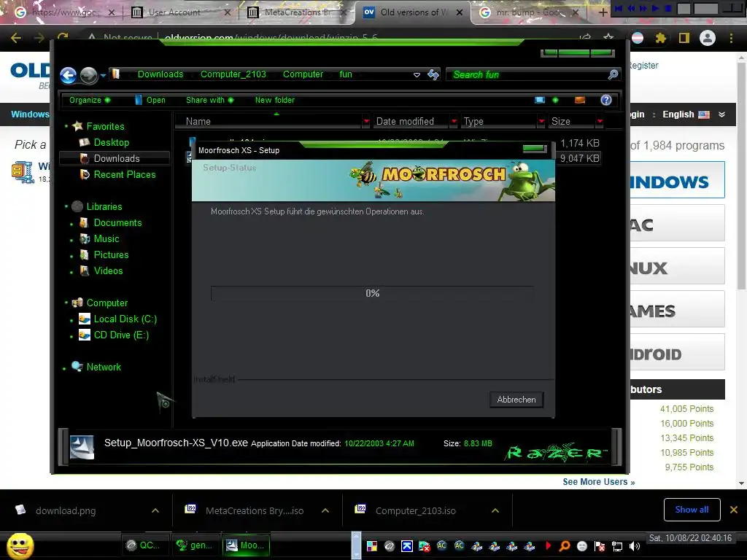The height and width of the screenshot is (560, 747).
Task: Click Abbrechen in the Moorfrosch setup
Action: pyautogui.click(x=516, y=400)
